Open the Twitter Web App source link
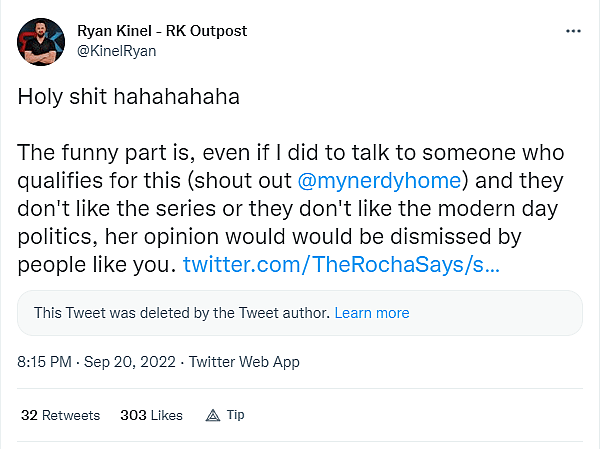 point(244,362)
